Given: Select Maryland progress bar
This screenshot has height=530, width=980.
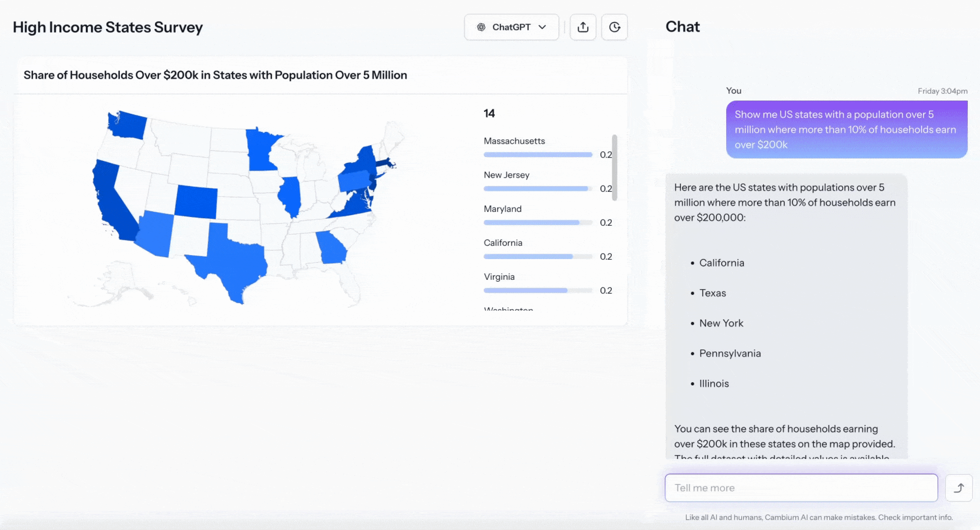Looking at the screenshot, I should coord(538,222).
